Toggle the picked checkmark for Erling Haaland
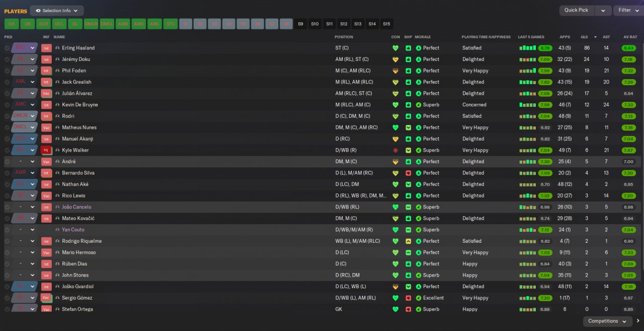Image resolution: width=644 pixels, height=331 pixels. point(7,48)
